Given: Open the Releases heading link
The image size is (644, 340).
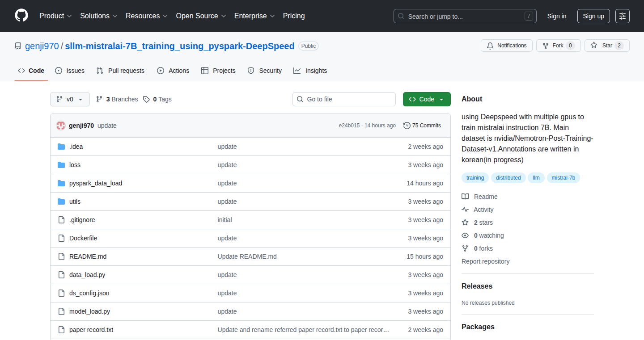Looking at the screenshot, I should click(x=477, y=286).
